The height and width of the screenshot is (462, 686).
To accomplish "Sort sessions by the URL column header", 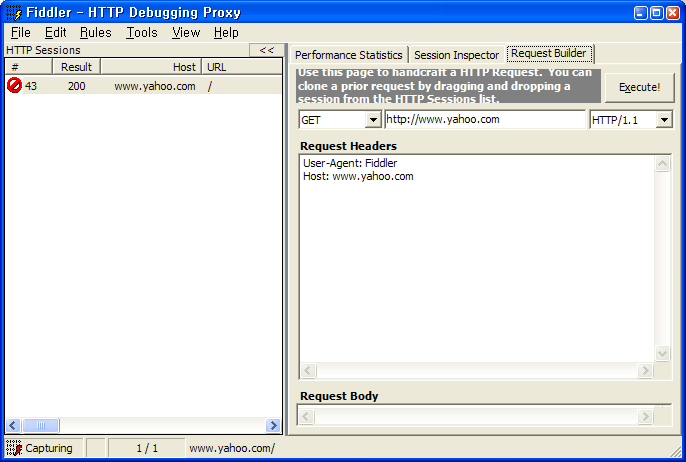I will [x=242, y=67].
